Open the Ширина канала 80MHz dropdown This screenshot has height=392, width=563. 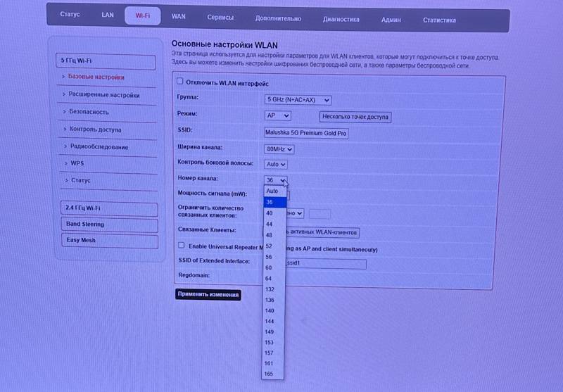tap(279, 149)
